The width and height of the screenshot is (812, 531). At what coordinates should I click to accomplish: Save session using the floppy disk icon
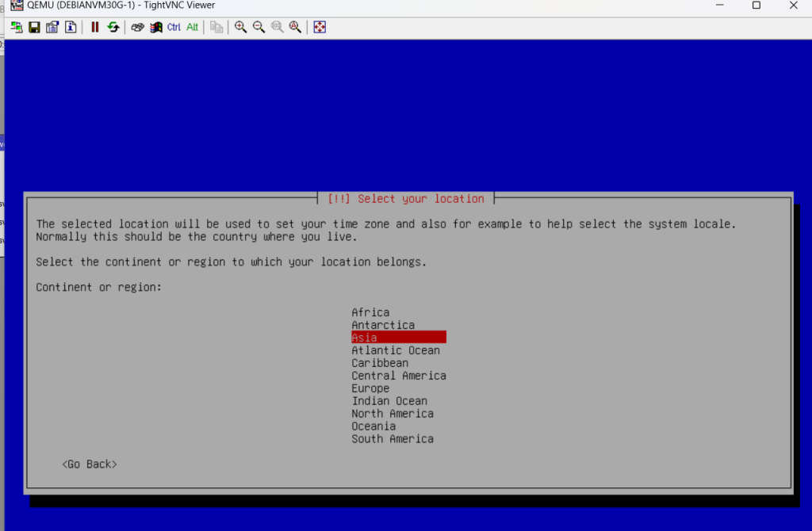pyautogui.click(x=34, y=27)
